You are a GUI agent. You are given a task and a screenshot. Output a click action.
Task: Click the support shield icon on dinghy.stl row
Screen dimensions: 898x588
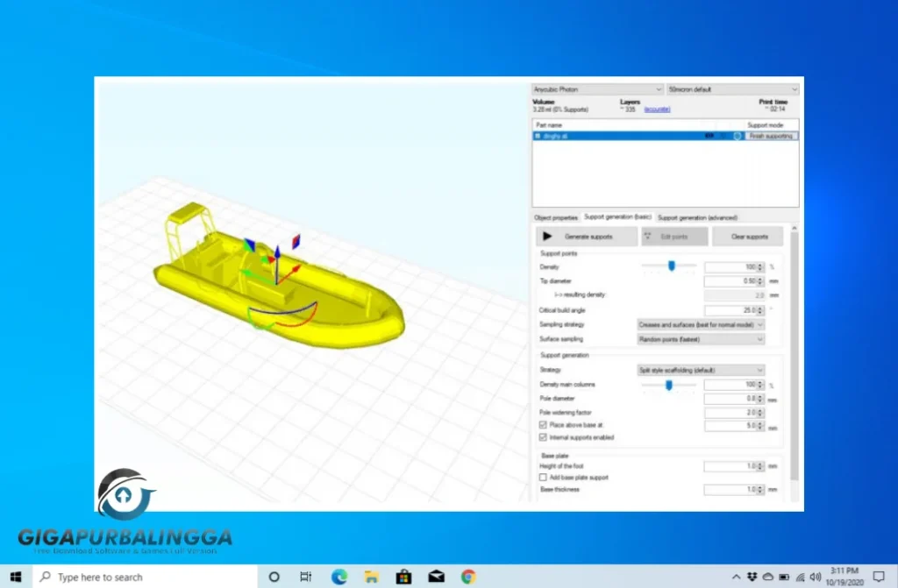point(737,135)
